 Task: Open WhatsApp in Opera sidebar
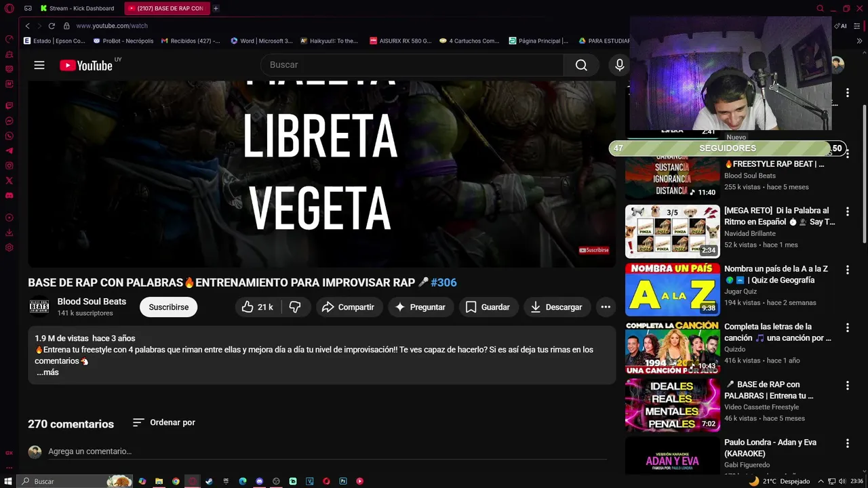[9, 136]
